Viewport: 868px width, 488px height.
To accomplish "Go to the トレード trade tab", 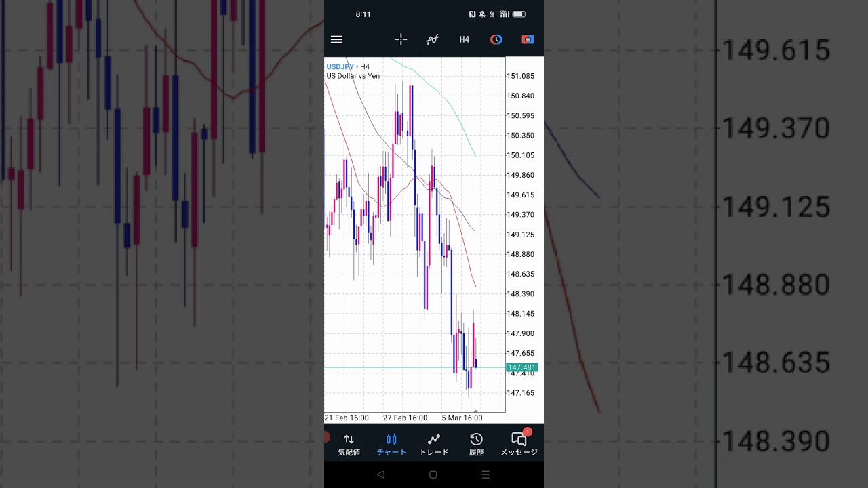I will 434,445.
